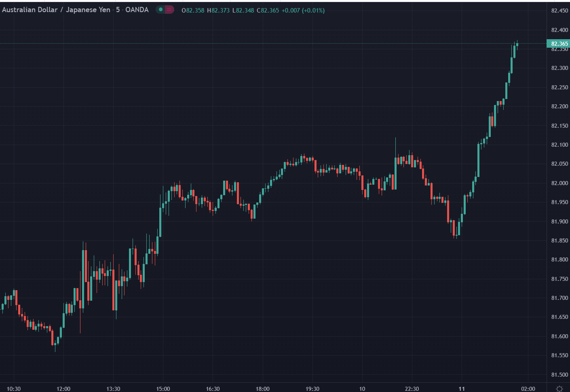Viewport: 570px width, 392px height.
Task: Click 82.300 on the price axis
Action: tap(559, 68)
